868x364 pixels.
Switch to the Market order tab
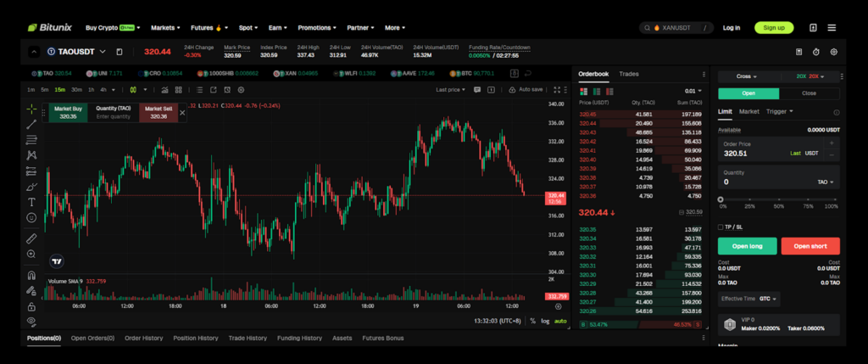coord(749,111)
